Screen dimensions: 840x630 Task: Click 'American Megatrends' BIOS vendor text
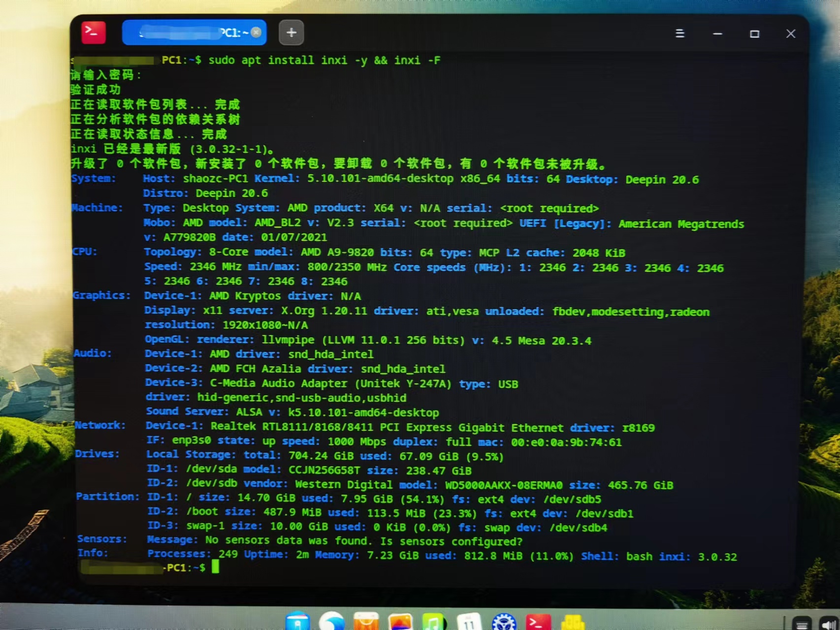681,224
